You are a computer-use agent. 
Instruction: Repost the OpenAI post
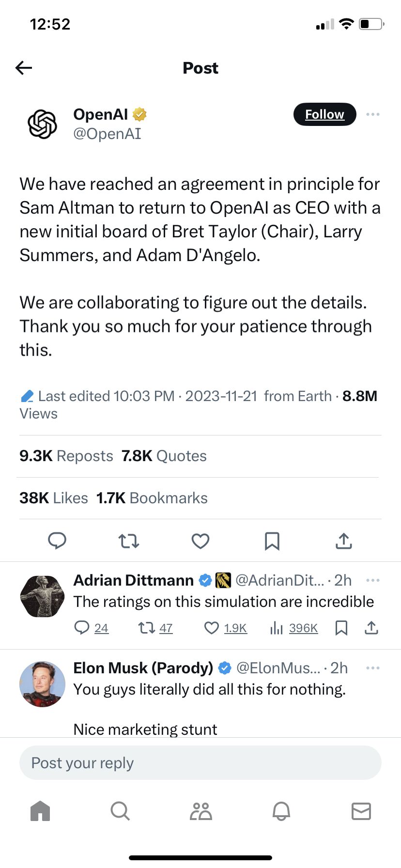pyautogui.click(x=129, y=541)
